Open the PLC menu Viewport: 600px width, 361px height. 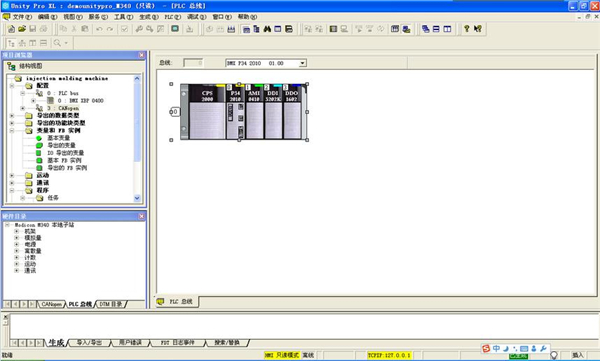[173, 17]
